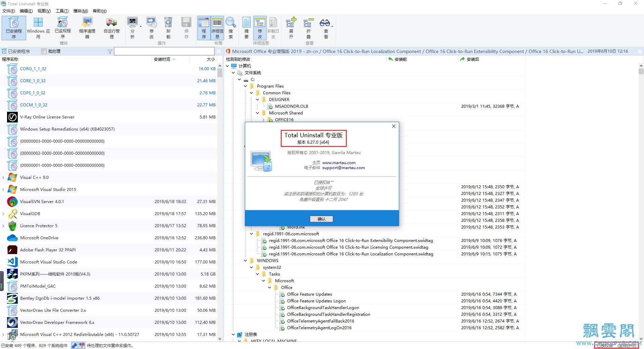Expand the OFFICE16 folder node
Image resolution: width=644 pixels, height=349 pixels.
click(264, 120)
